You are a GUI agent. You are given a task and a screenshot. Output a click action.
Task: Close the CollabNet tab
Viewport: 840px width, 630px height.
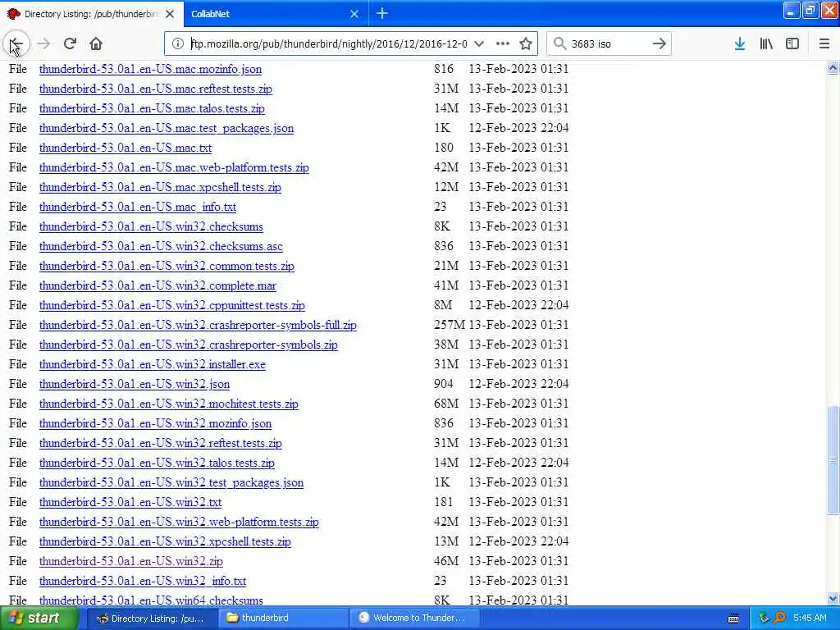(354, 14)
